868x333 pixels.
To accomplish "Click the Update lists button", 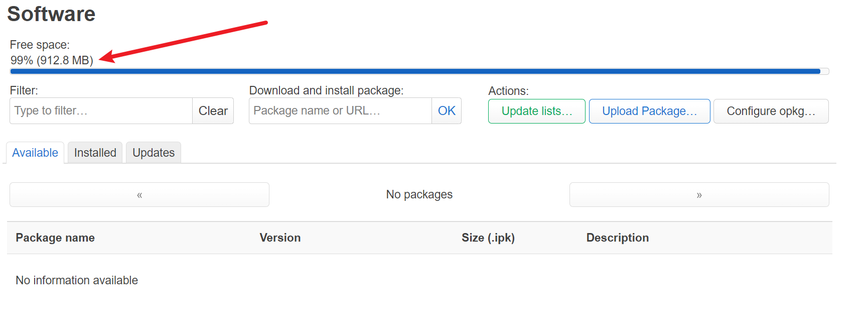I will click(x=536, y=111).
